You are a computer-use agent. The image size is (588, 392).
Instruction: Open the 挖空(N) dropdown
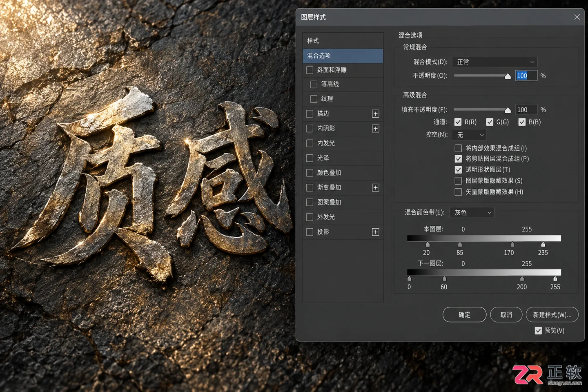point(469,135)
